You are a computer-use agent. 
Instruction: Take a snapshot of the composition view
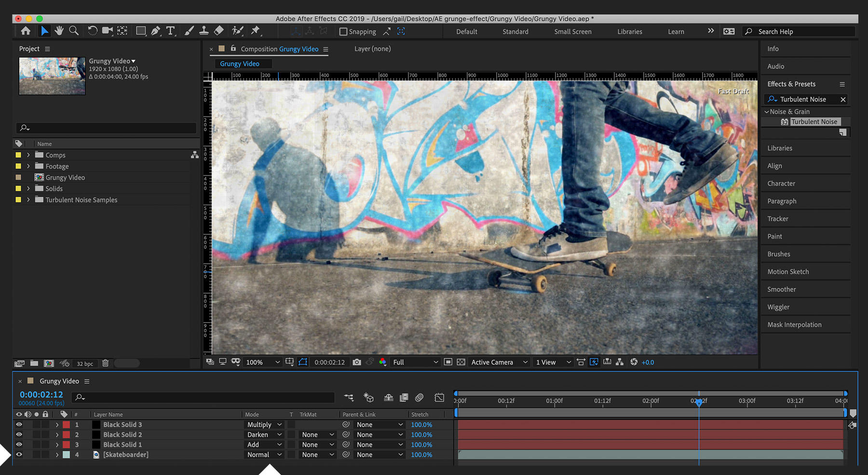coord(357,362)
